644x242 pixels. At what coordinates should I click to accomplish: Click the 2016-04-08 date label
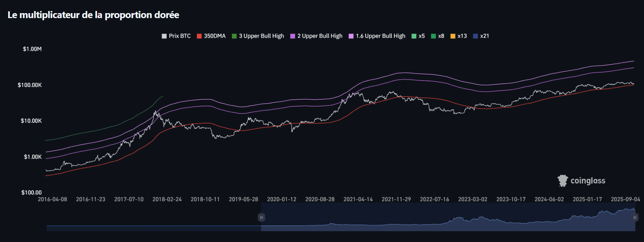53,199
